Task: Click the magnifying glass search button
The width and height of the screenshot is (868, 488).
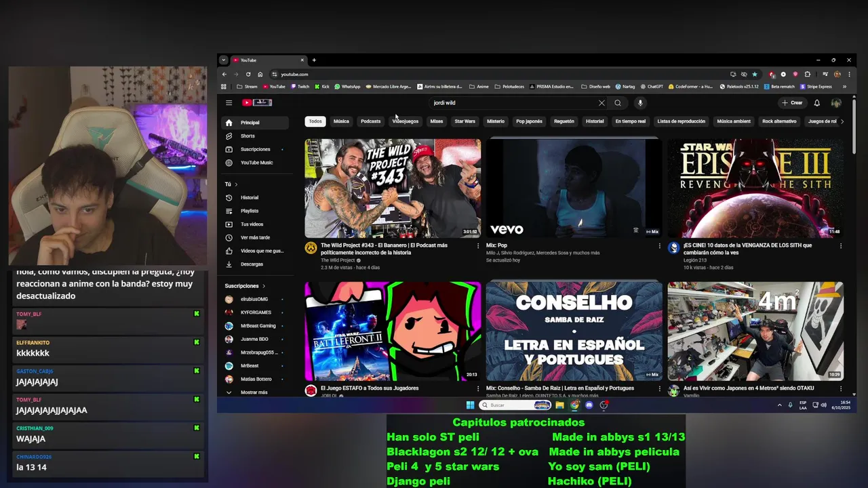Action: (x=618, y=103)
